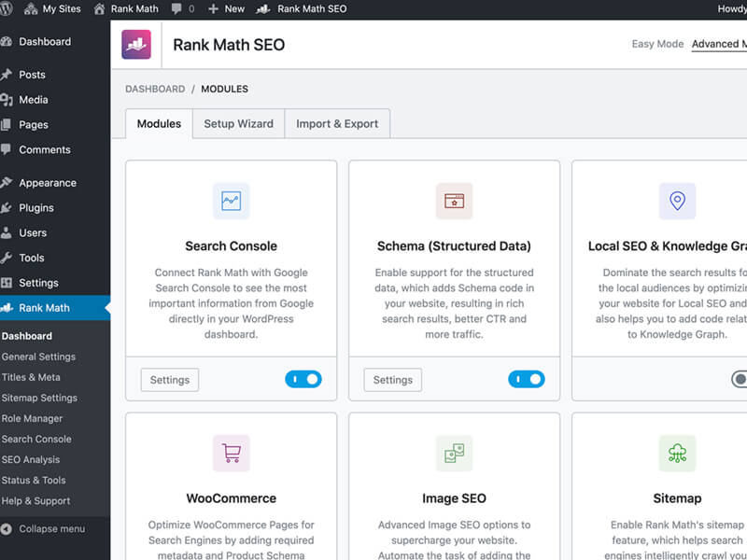Viewport: 747px width, 560px height.
Task: Click the Image SEO pictures icon
Action: pyautogui.click(x=454, y=453)
